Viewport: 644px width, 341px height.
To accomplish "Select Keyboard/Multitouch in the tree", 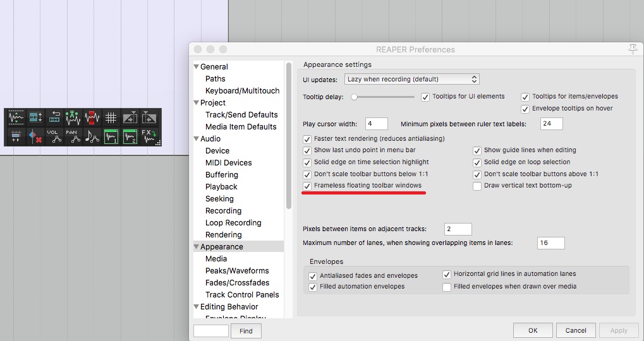I will (x=242, y=91).
